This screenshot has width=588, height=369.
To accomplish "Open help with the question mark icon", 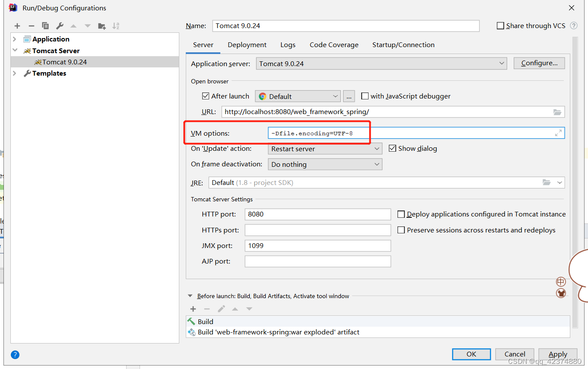I will pyautogui.click(x=15, y=355).
